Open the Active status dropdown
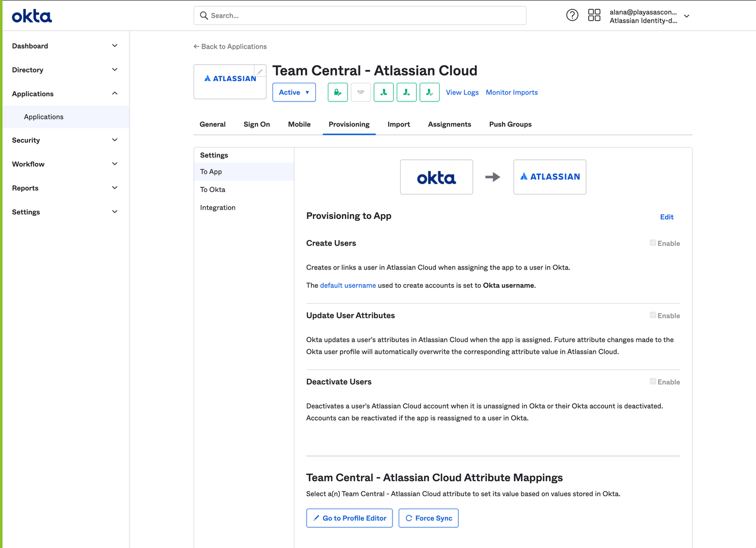 tap(294, 92)
